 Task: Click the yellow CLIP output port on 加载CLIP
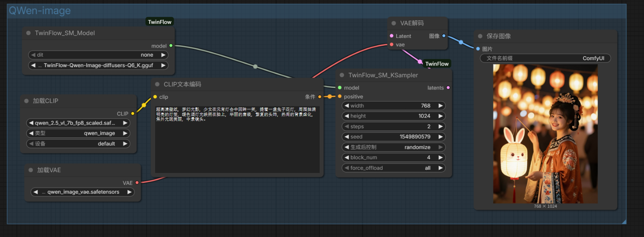133,114
